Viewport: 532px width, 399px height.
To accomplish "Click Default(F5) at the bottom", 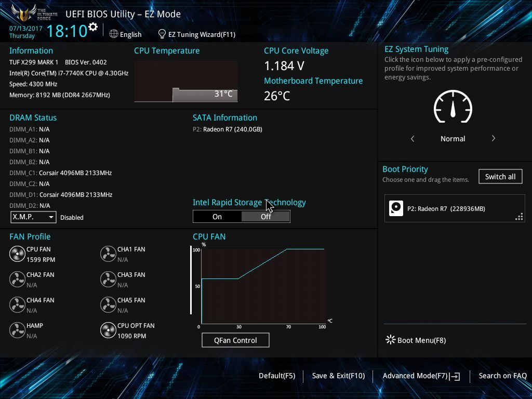I will pyautogui.click(x=277, y=376).
